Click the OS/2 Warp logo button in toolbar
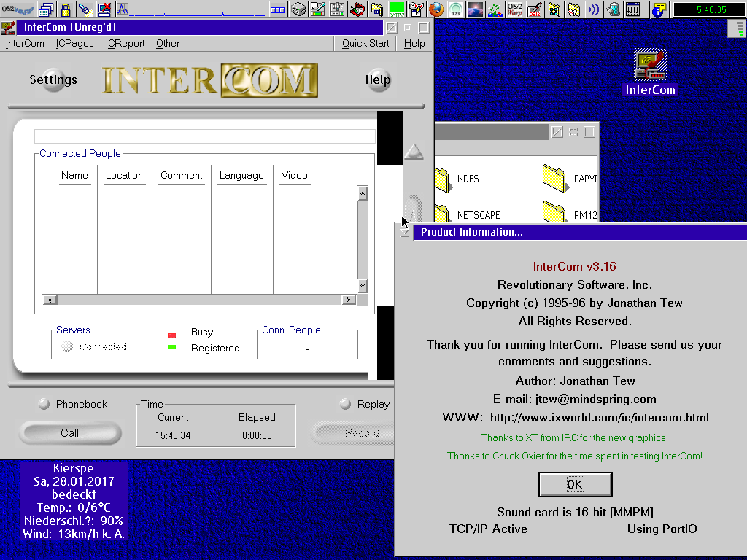Screen dimensions: 747x560 [18, 9]
